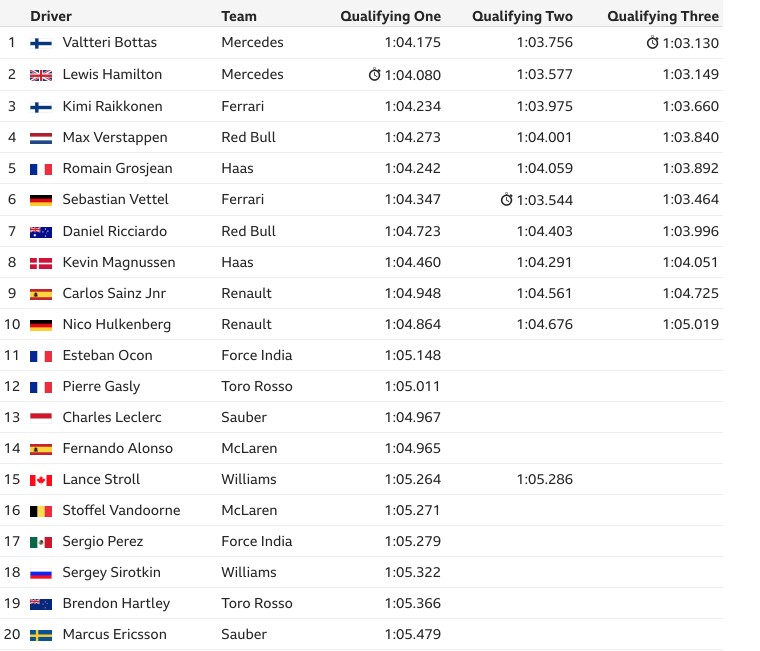Click the Monaco flag beside Charles Leclerc

(41, 418)
